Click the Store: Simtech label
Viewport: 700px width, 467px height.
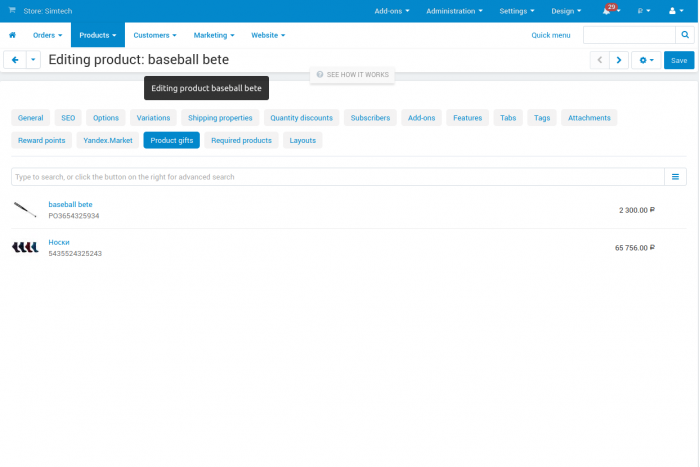pyautogui.click(x=48, y=11)
